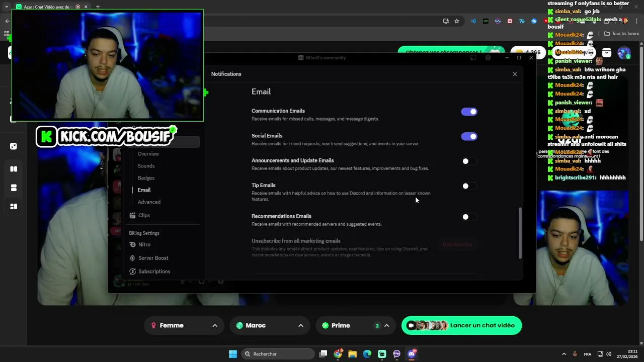
Task: Open Tous les favoris bookmarks folder
Action: point(621,34)
